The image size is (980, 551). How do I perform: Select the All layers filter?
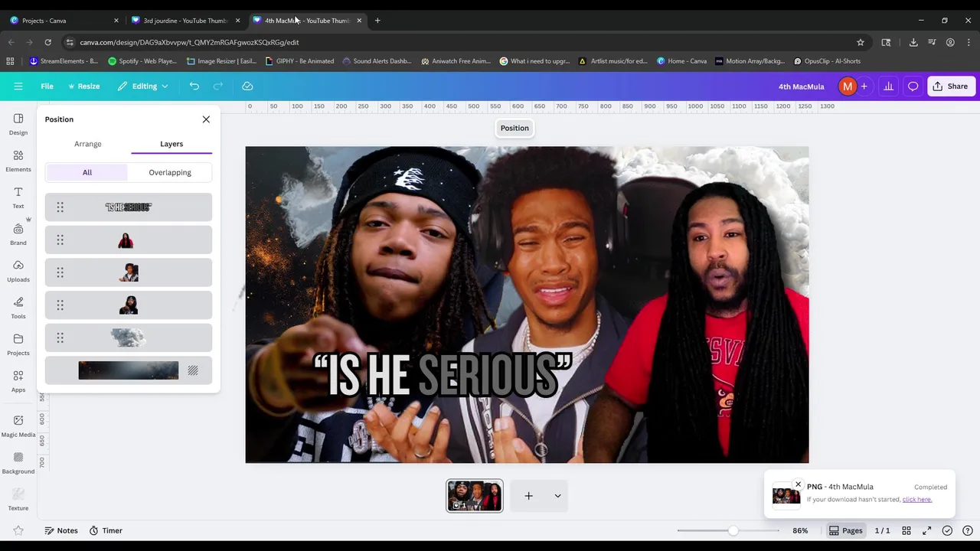coord(87,172)
